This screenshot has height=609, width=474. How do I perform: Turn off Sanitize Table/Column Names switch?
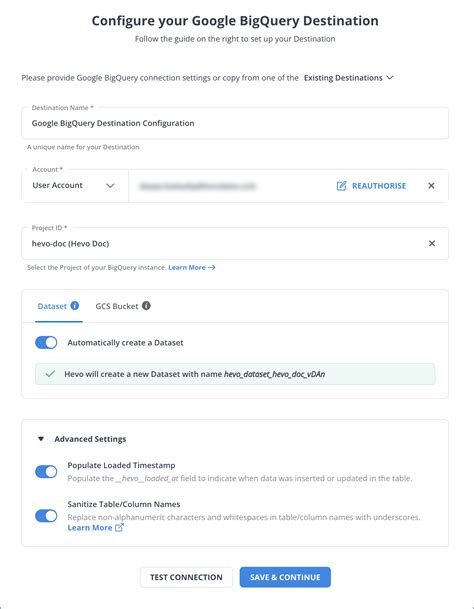pos(46,516)
